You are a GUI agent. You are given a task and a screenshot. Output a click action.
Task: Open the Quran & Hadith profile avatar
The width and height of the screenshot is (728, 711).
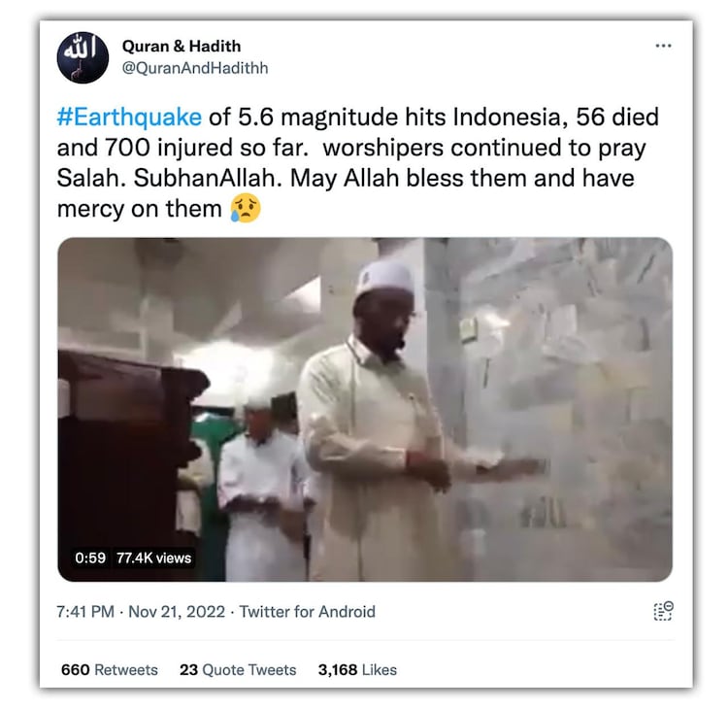click(83, 57)
